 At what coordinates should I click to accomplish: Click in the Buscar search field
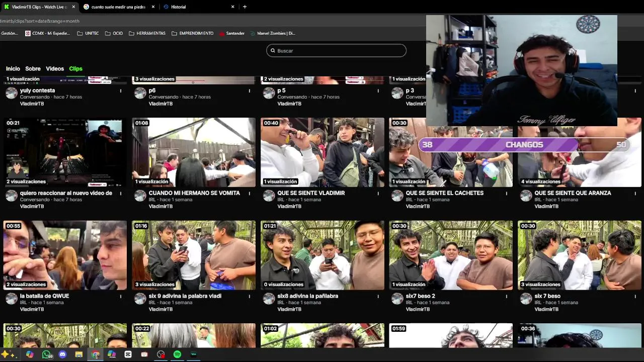336,51
